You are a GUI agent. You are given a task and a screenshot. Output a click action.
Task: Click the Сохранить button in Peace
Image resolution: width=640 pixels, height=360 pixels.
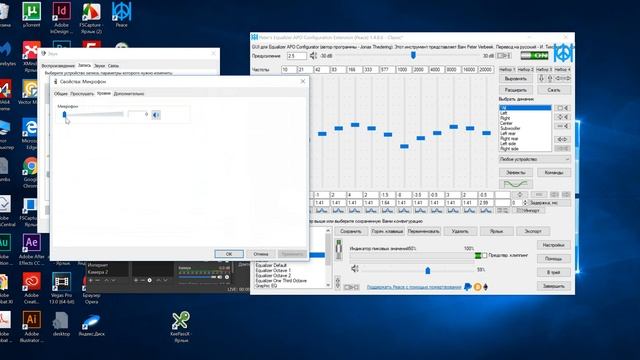pos(351,231)
